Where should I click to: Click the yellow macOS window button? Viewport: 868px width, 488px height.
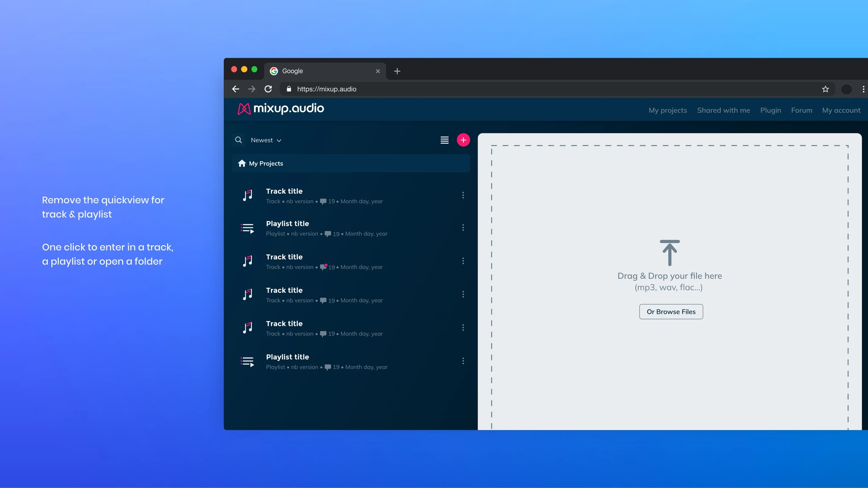click(244, 69)
